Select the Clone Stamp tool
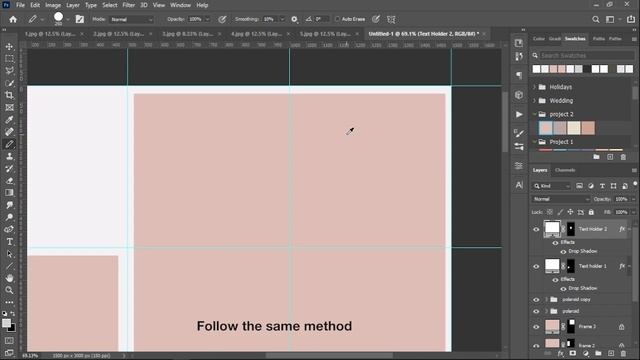The height and width of the screenshot is (360, 640). (x=9, y=156)
